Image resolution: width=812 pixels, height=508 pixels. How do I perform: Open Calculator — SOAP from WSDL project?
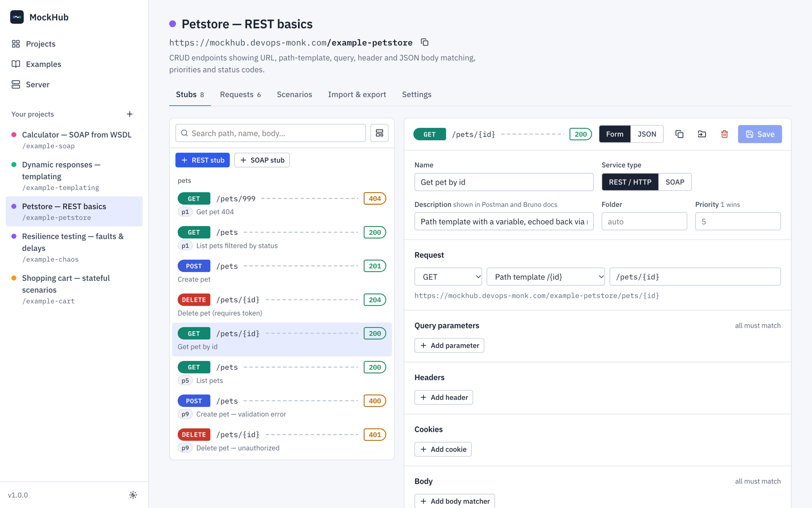(x=74, y=140)
